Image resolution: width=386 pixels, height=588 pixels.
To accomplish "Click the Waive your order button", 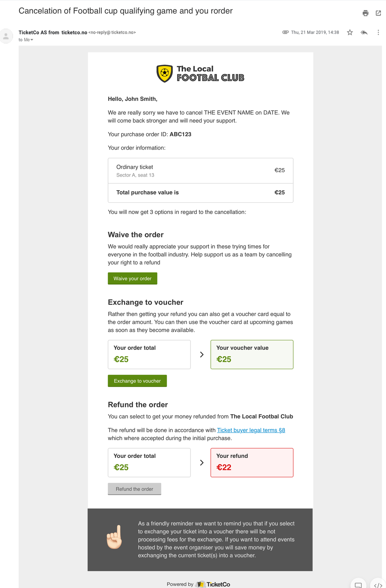I will click(x=133, y=278).
